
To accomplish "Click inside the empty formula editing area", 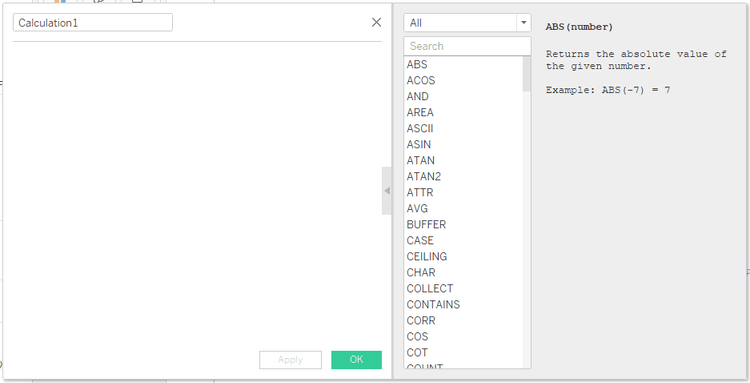I will (x=197, y=191).
